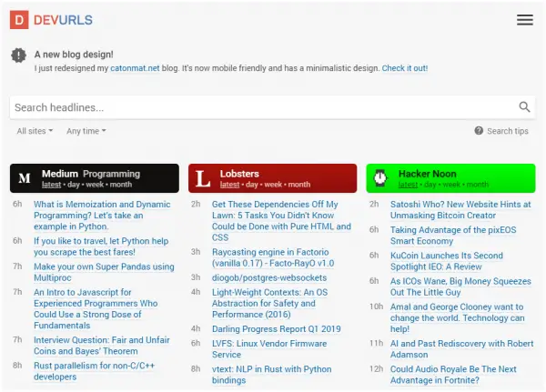The width and height of the screenshot is (546, 392).
Task: Open 'Raycasting engine in Factorio' link
Action: pyautogui.click(x=273, y=257)
